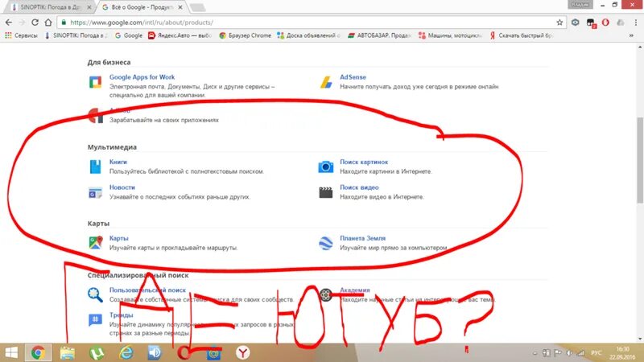Open Chrome from the taskbar
The width and height of the screenshot is (644, 362).
point(38,353)
